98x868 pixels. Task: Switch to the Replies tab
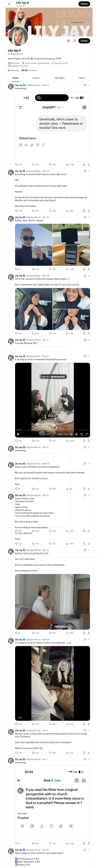point(36,78)
